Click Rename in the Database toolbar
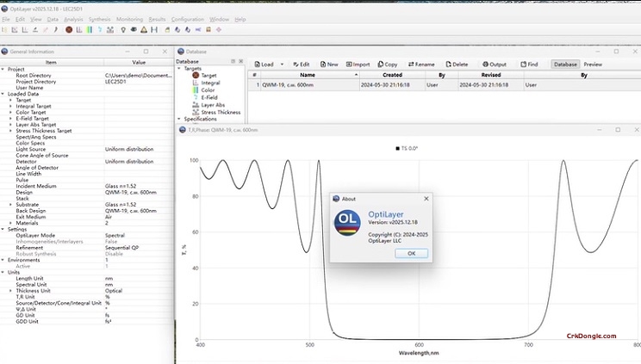This screenshot has width=641, height=364. tap(421, 65)
